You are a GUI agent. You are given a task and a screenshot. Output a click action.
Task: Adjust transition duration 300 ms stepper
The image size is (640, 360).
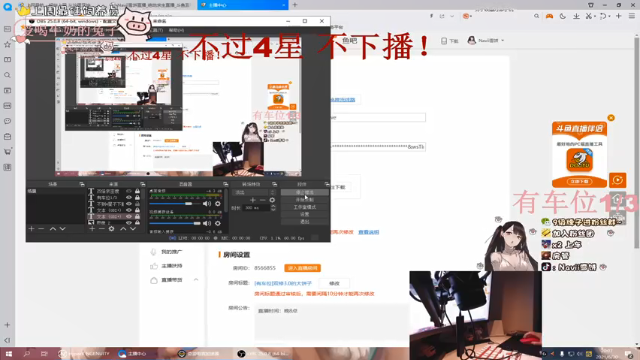tap(273, 208)
